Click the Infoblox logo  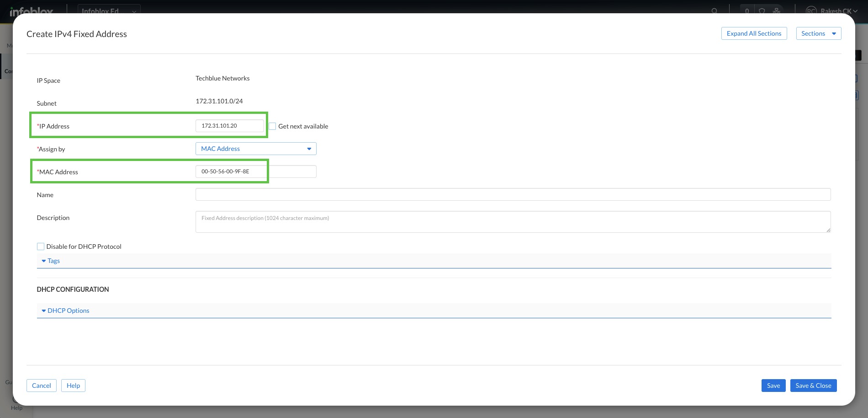coord(32,11)
